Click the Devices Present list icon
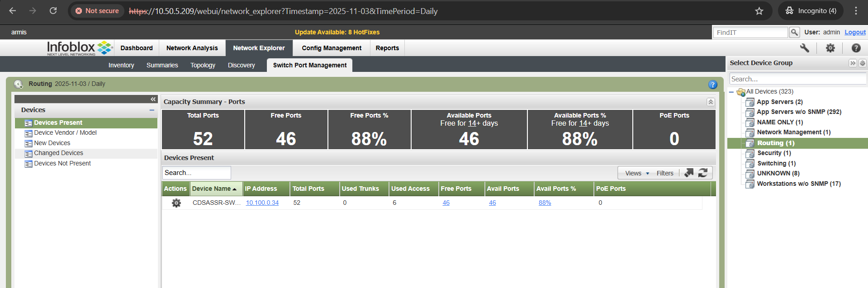Viewport: 868px width, 288px height. coord(28,123)
